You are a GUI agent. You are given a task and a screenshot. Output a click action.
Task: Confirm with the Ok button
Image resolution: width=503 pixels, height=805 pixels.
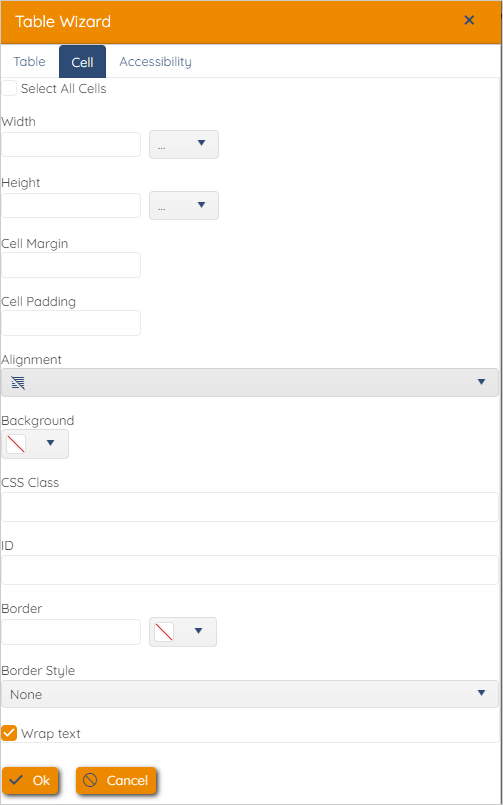point(30,780)
